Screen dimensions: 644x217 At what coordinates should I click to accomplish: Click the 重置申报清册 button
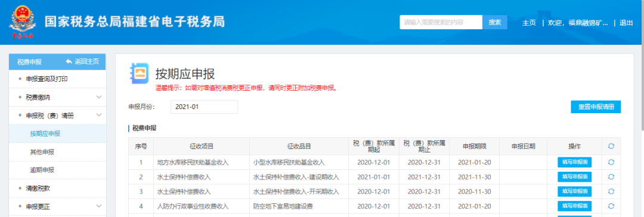596,107
